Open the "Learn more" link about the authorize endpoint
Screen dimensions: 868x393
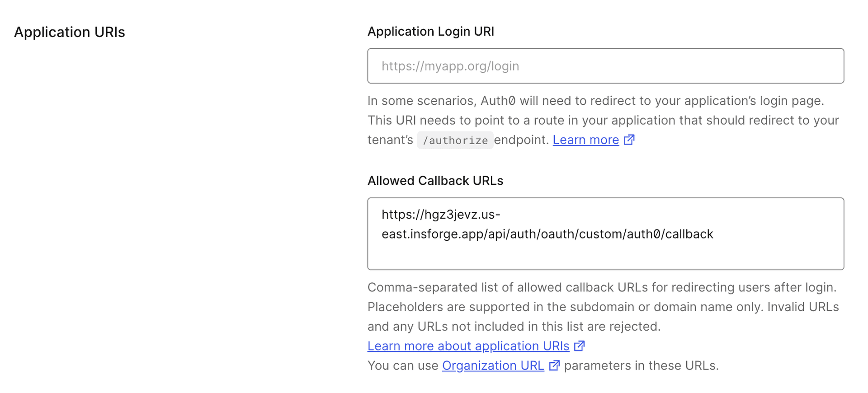tap(585, 140)
